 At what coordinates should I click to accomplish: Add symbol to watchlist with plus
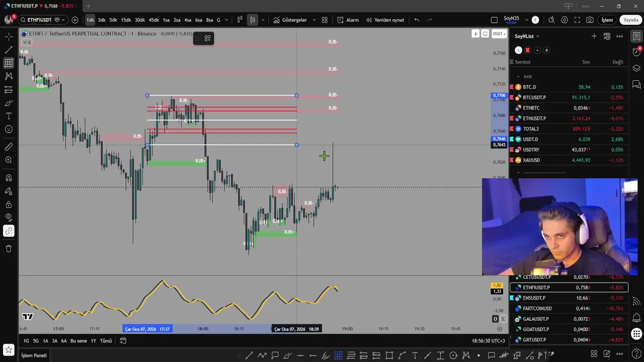tap(594, 36)
